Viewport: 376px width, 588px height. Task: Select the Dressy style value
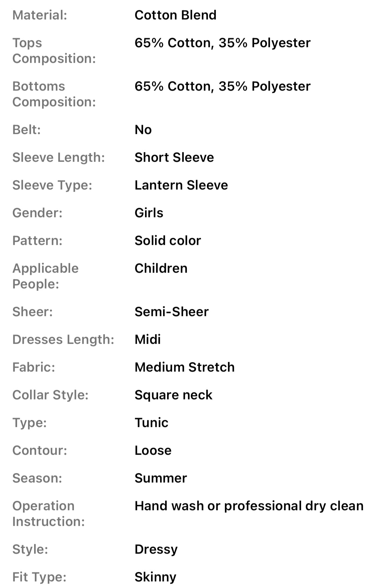pos(156,549)
